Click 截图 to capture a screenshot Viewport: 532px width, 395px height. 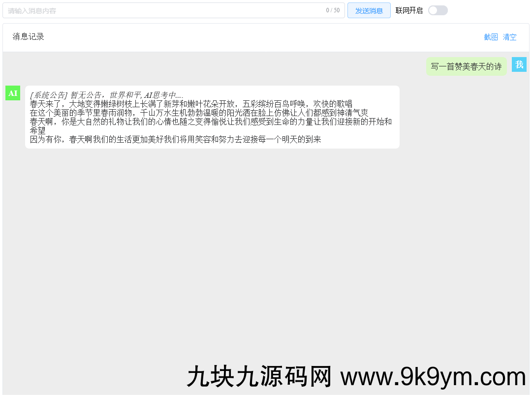point(491,37)
